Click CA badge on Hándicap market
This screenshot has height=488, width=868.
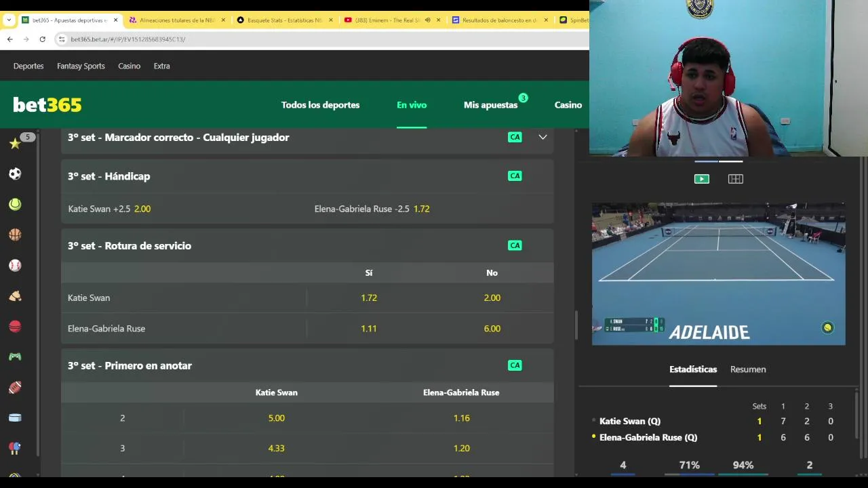515,176
